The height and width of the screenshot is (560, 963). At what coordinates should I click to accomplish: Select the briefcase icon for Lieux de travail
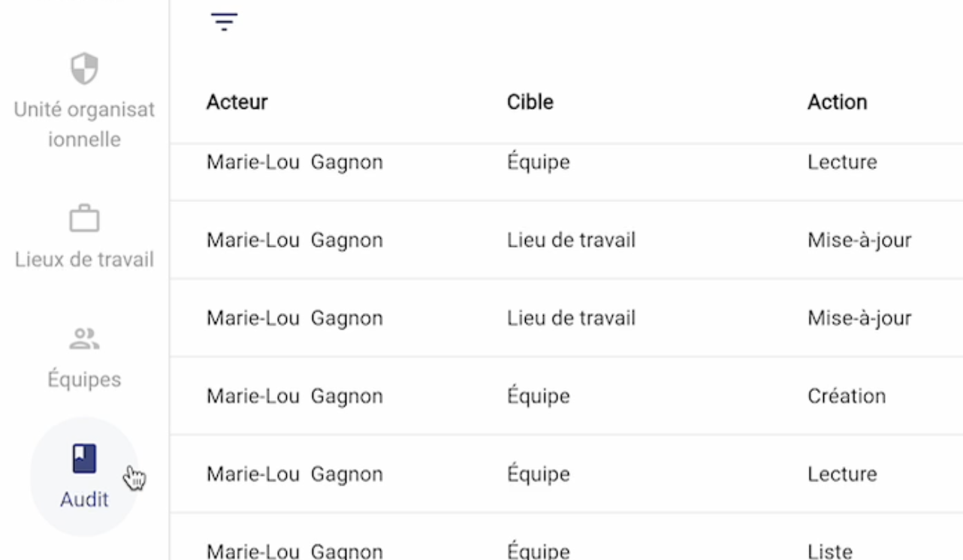coord(84,218)
